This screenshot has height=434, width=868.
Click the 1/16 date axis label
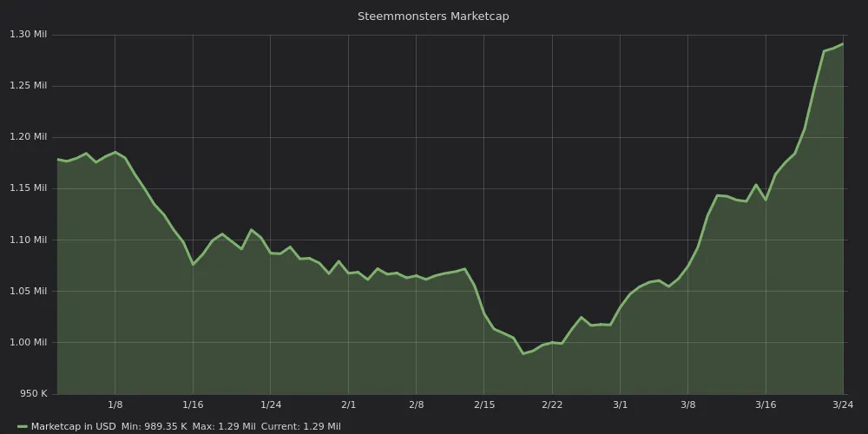(193, 404)
